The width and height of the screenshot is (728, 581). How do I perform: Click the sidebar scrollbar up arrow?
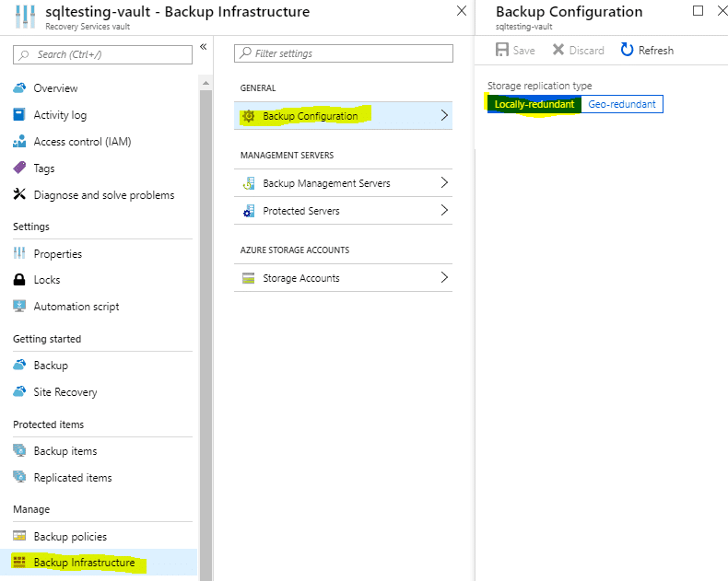[x=205, y=83]
